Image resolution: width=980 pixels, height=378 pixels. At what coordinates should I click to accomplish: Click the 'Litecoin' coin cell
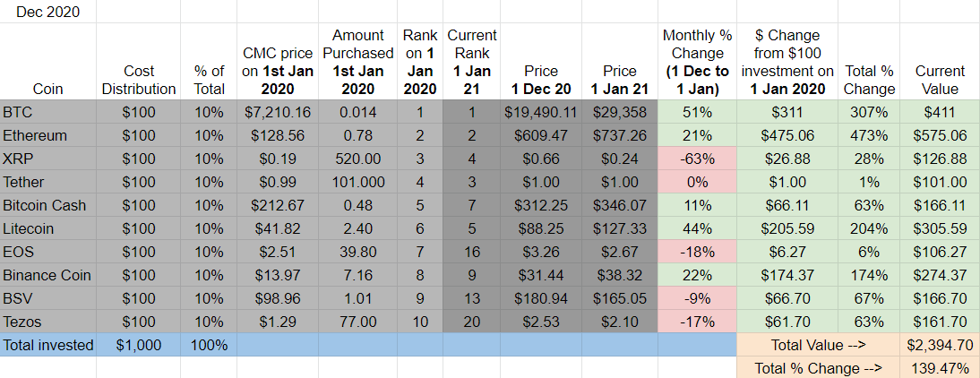tap(48, 228)
